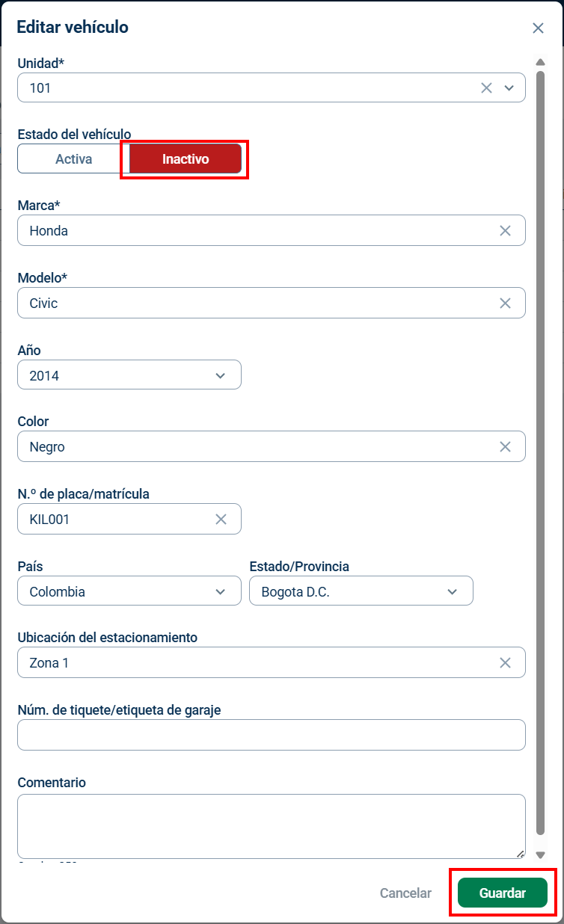Clear the Unidad 101 selection
564x924 pixels.
(486, 88)
